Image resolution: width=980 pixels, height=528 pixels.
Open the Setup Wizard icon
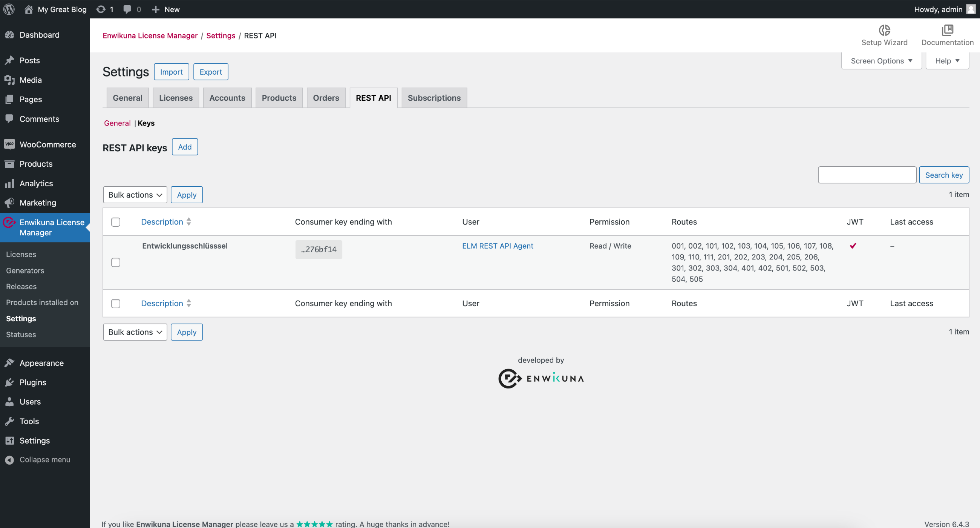pos(884,30)
